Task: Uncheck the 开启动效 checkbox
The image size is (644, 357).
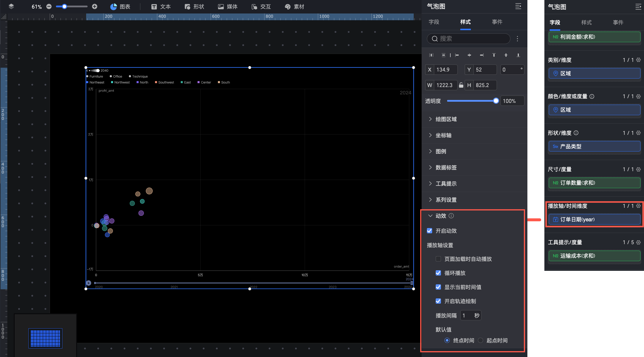Action: pos(430,231)
